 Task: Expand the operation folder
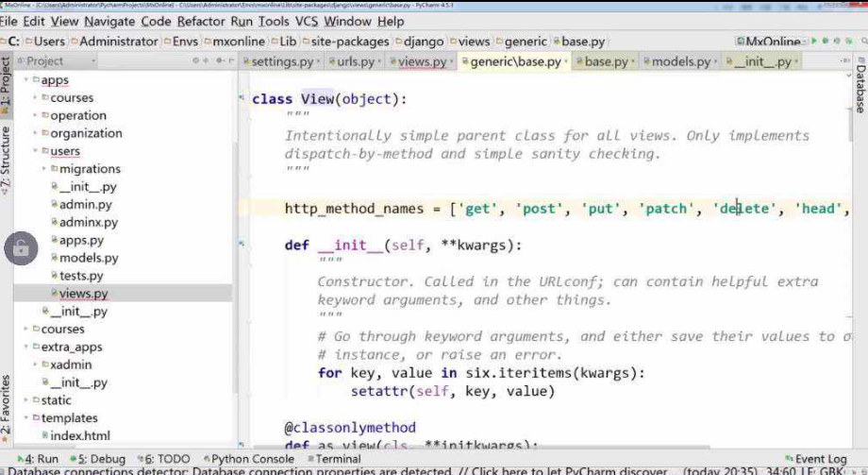tap(35, 116)
